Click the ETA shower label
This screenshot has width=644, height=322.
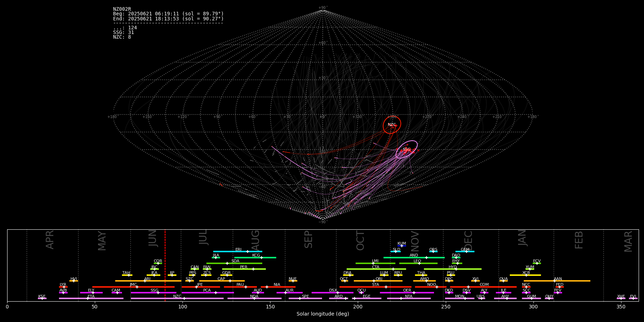[91, 297]
